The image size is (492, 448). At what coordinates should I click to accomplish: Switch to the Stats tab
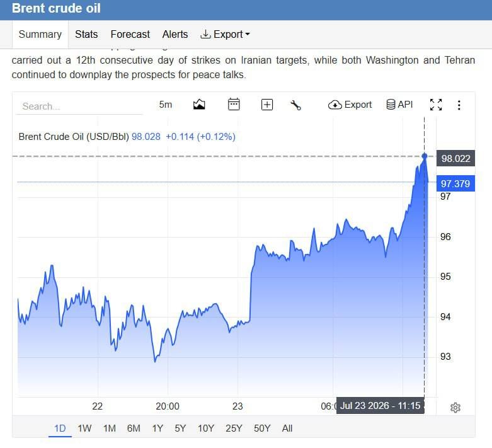(86, 34)
